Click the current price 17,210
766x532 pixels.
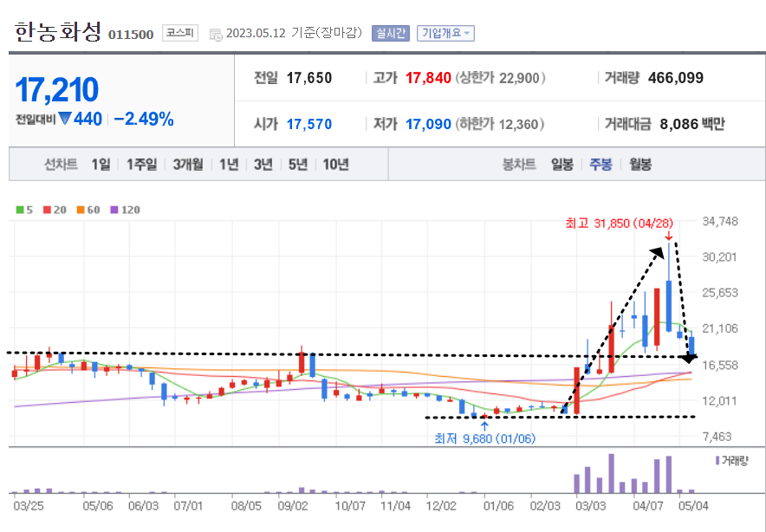(x=56, y=89)
